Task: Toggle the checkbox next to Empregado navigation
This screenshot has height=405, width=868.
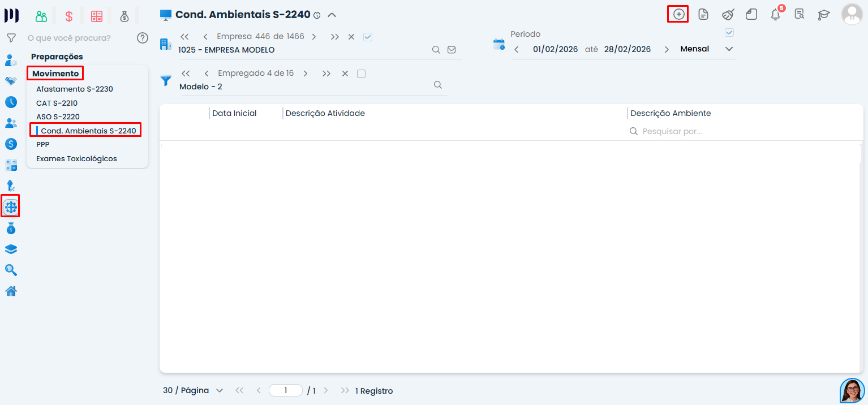Action: pyautogui.click(x=362, y=74)
